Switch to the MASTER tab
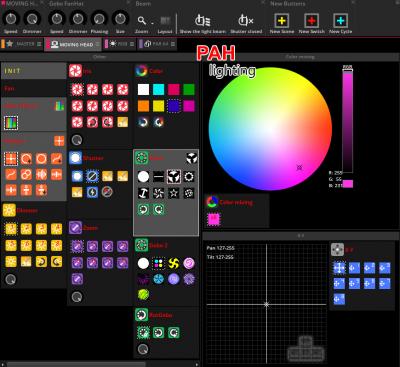Screen dimensions: 400x367 (22, 44)
